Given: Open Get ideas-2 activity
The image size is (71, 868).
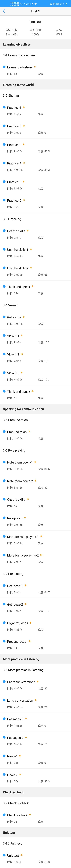Looking at the screenshot, I should tap(35, 607).
